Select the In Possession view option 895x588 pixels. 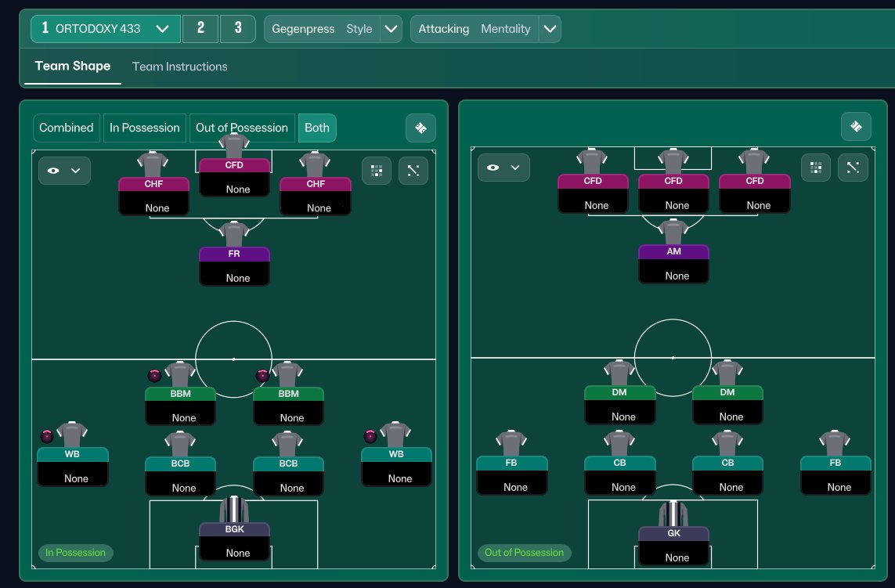(144, 128)
